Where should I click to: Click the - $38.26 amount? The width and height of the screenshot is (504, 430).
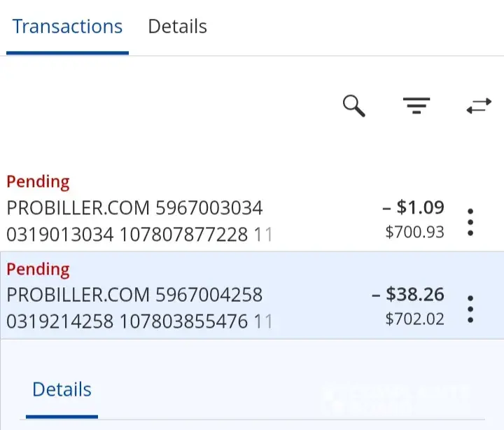[408, 294]
